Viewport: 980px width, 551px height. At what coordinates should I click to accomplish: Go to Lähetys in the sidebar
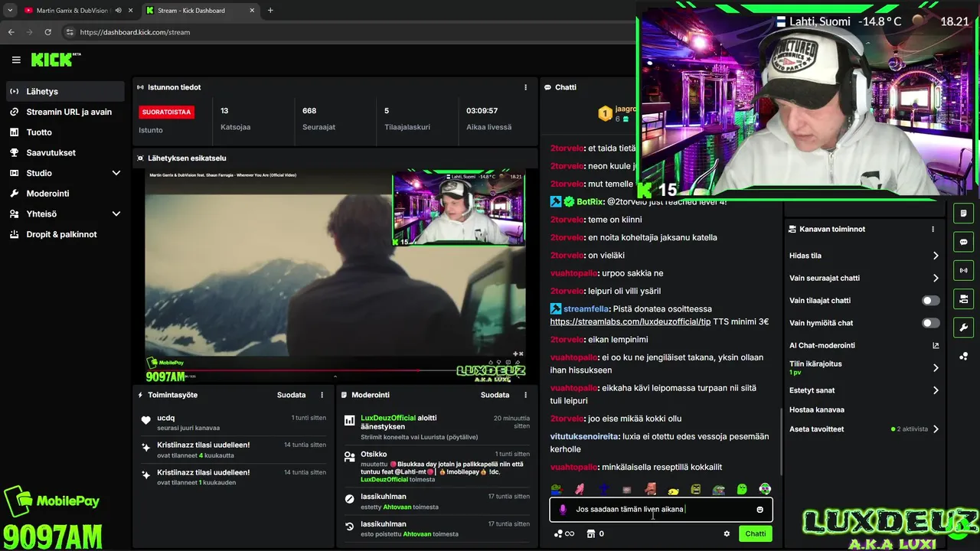[x=65, y=91]
